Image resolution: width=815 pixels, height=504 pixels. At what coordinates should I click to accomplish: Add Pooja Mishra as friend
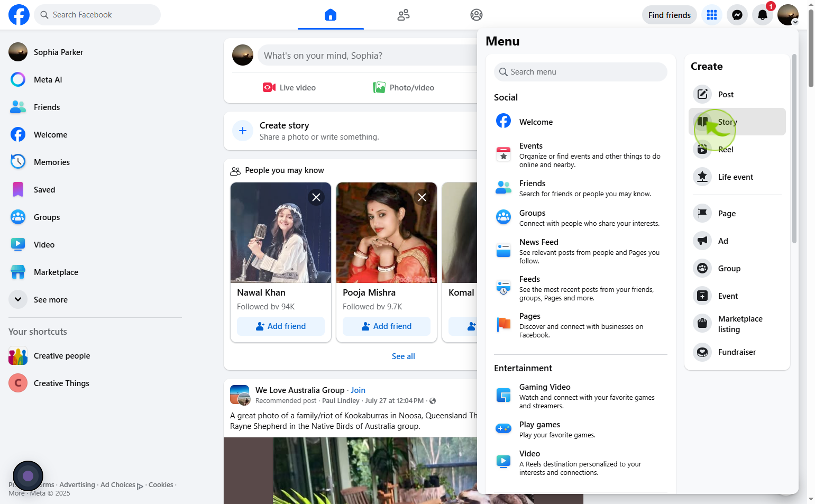[x=387, y=326]
